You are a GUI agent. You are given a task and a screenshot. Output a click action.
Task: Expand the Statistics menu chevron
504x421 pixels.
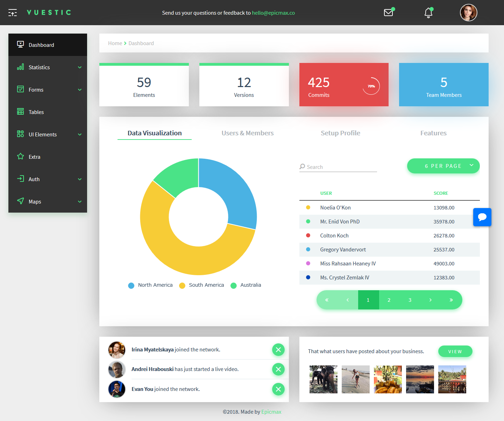[80, 67]
